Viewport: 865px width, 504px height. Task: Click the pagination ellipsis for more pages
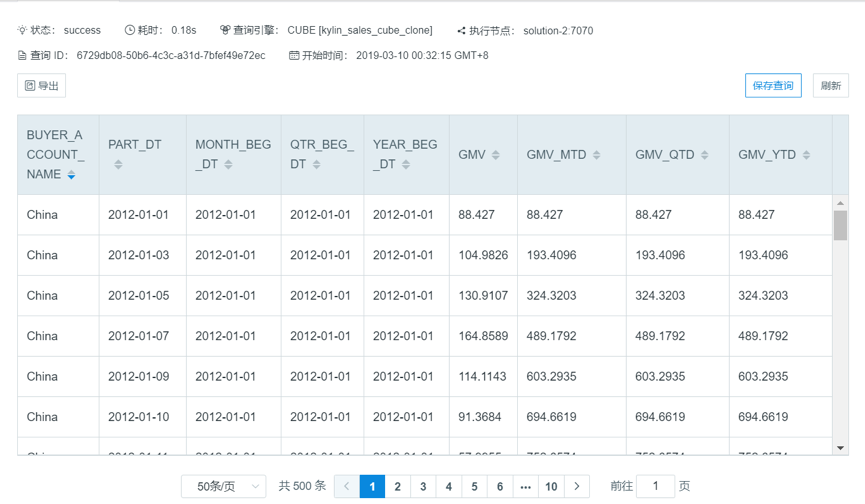(x=525, y=487)
